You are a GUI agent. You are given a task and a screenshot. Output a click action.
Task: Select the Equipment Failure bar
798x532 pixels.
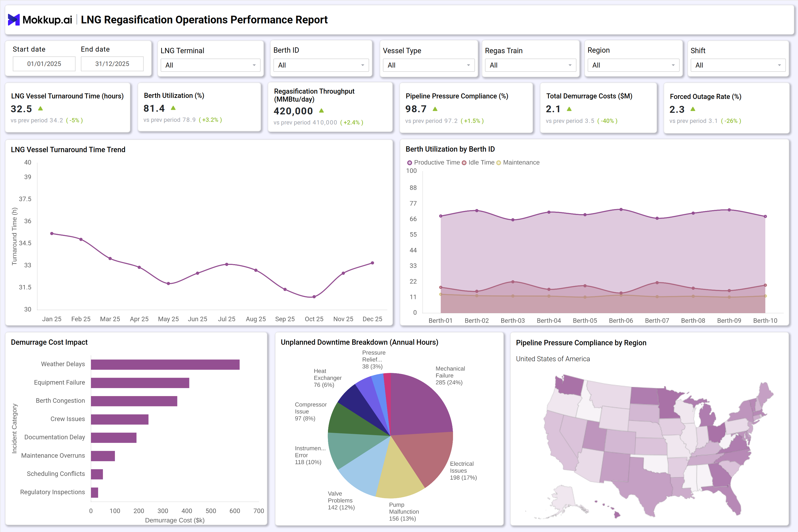coord(140,383)
